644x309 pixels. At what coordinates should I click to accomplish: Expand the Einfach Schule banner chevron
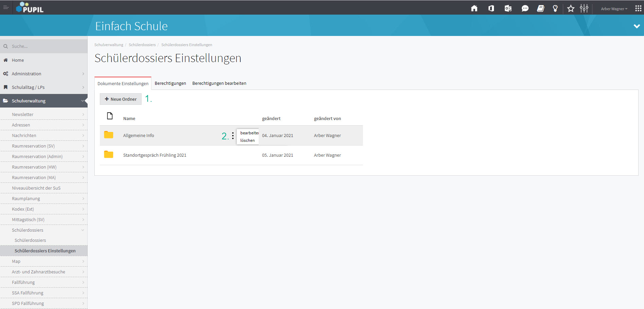click(637, 26)
